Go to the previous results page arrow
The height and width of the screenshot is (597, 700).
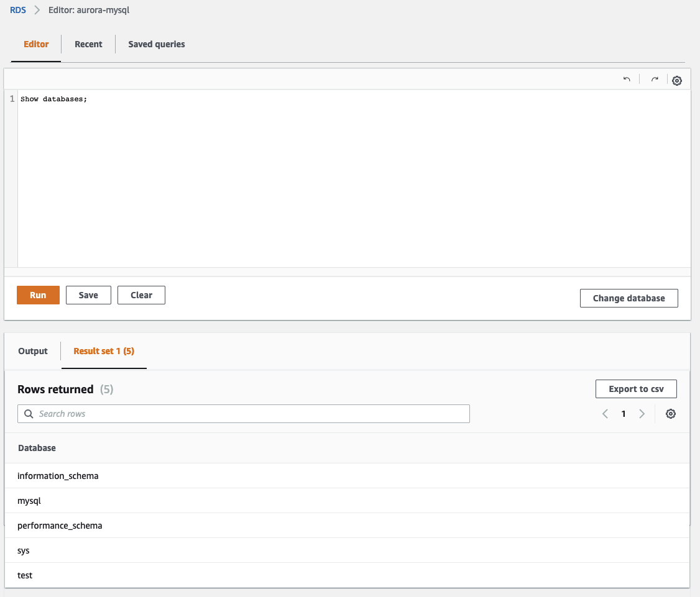click(605, 413)
